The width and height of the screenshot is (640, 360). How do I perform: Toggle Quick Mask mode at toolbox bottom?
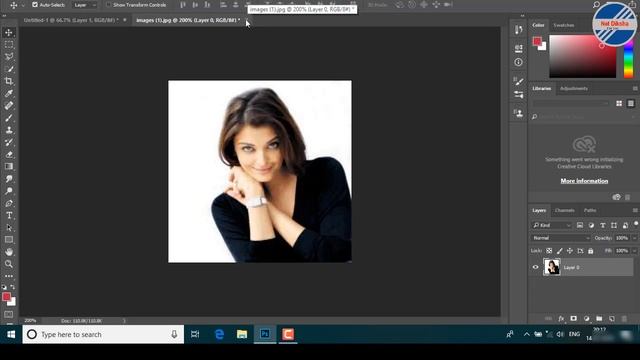9,314
